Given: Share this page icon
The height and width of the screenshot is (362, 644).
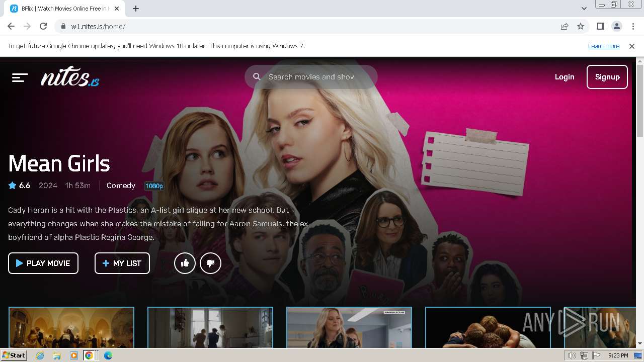Looking at the screenshot, I should pyautogui.click(x=565, y=26).
